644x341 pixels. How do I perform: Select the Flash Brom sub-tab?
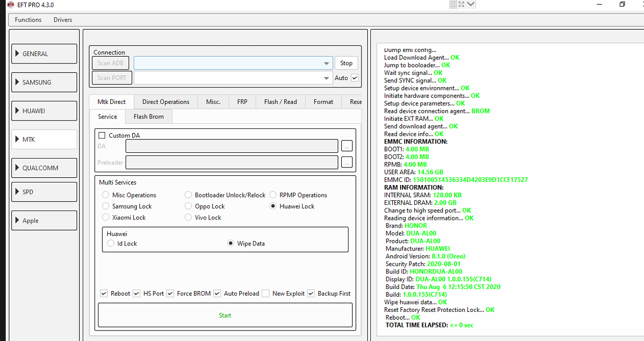coord(149,116)
